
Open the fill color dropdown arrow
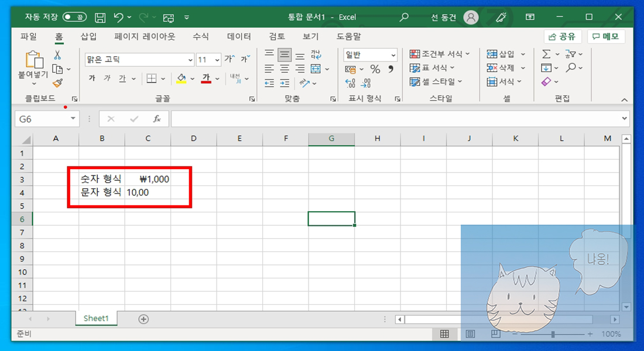click(192, 78)
